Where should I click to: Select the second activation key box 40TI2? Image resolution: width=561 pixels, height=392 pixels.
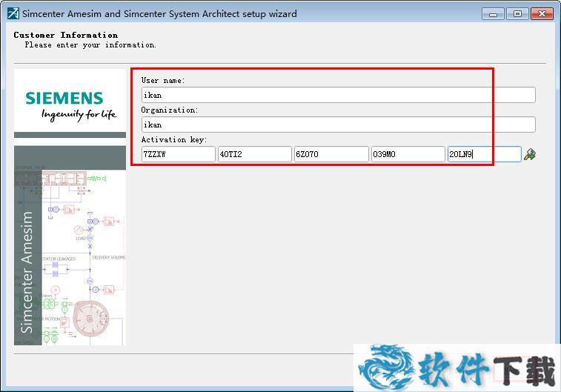tap(255, 154)
